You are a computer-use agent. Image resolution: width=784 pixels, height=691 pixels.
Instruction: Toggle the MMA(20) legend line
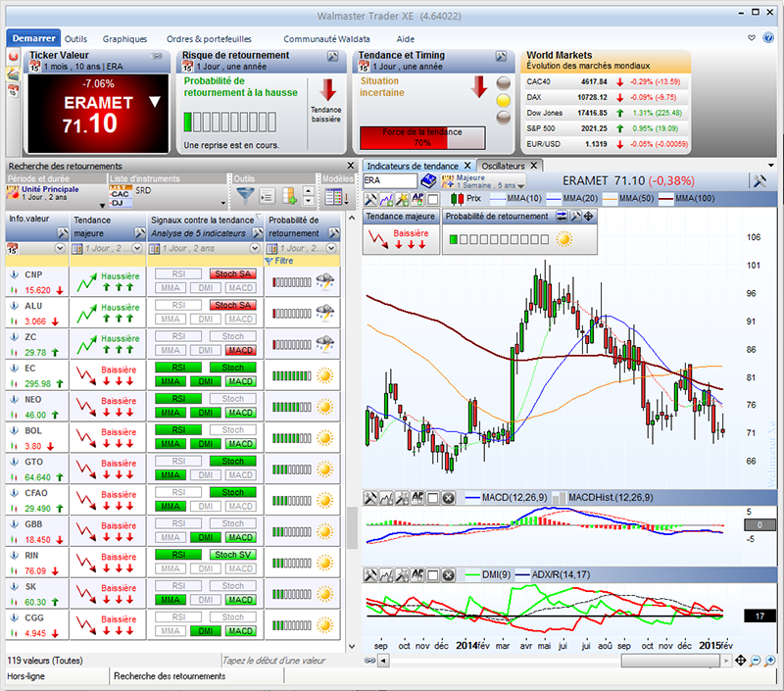coord(572,199)
